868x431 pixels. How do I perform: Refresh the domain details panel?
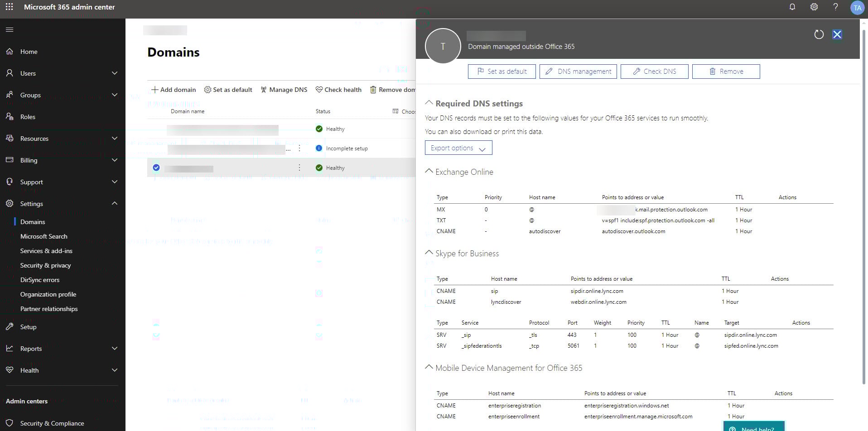[819, 34]
